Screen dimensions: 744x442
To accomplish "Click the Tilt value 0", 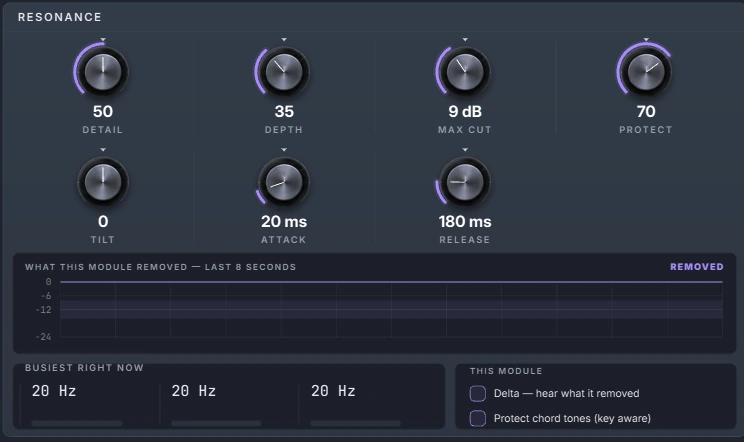I will click(x=103, y=221).
